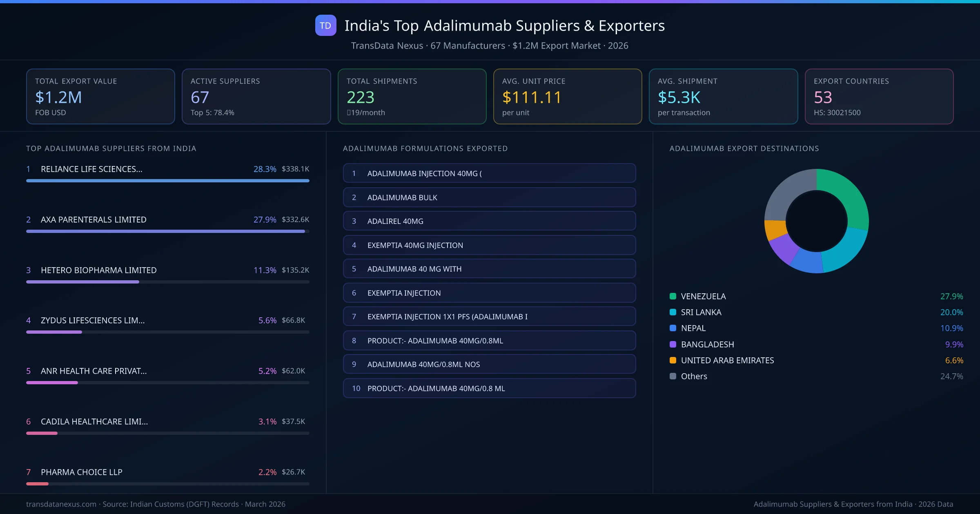Open the Export Countries card with HS code
Screen dimensions: 980x514
(880, 96)
